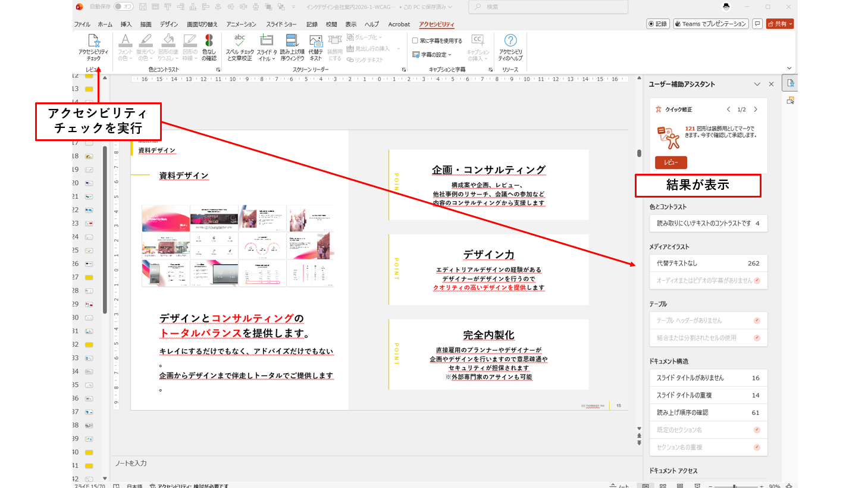Click the レビュー button in quick fix card
The image size is (868, 488).
click(670, 162)
